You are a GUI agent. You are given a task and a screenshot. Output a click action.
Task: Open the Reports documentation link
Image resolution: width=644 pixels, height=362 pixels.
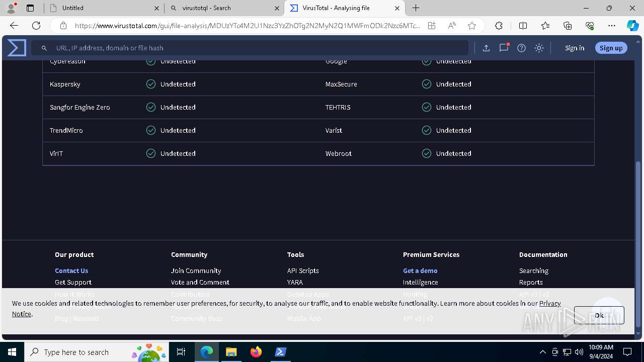click(x=531, y=282)
